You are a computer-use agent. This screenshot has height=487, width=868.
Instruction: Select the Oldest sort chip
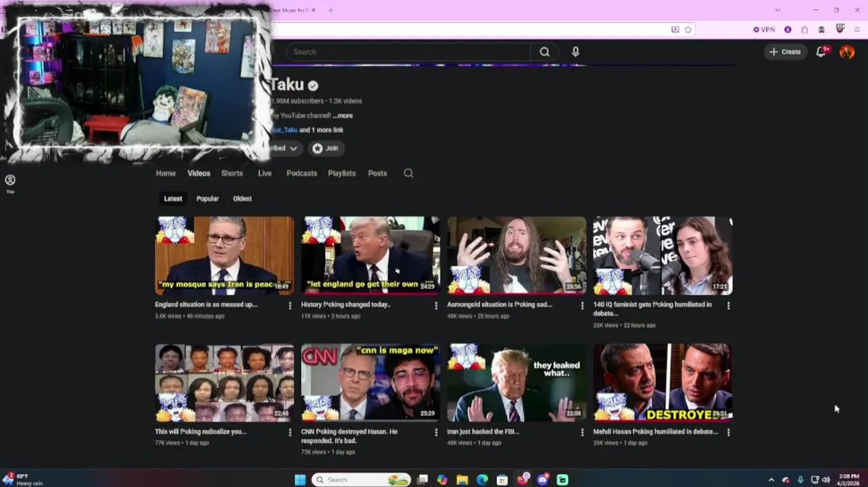(x=242, y=199)
